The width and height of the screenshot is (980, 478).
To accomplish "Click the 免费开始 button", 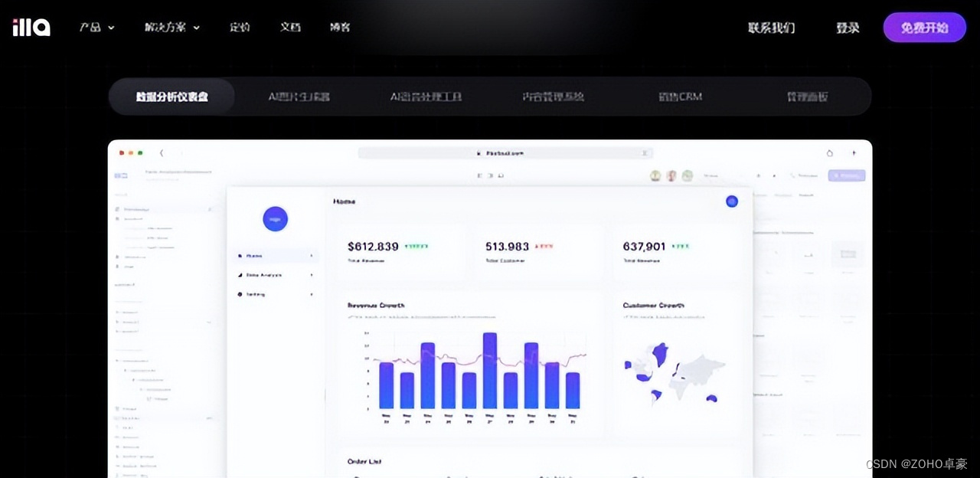I will click(925, 28).
